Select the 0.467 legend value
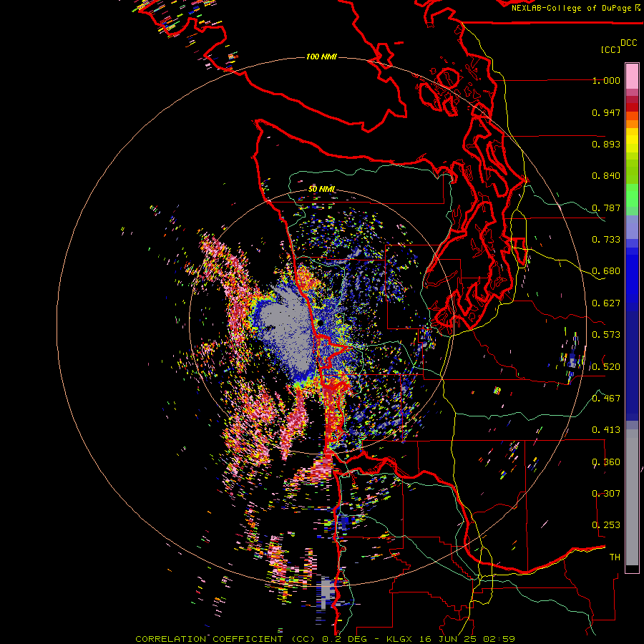Viewport: 644px width, 644px height. pos(606,399)
